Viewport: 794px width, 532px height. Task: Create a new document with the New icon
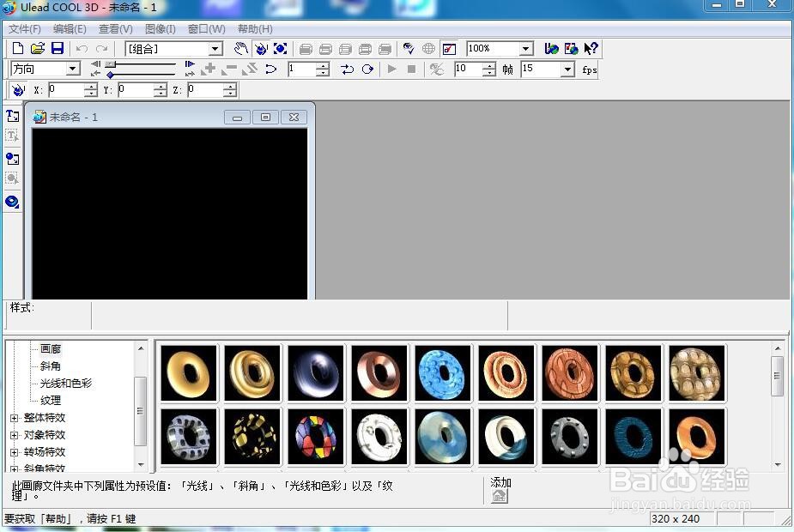18,49
